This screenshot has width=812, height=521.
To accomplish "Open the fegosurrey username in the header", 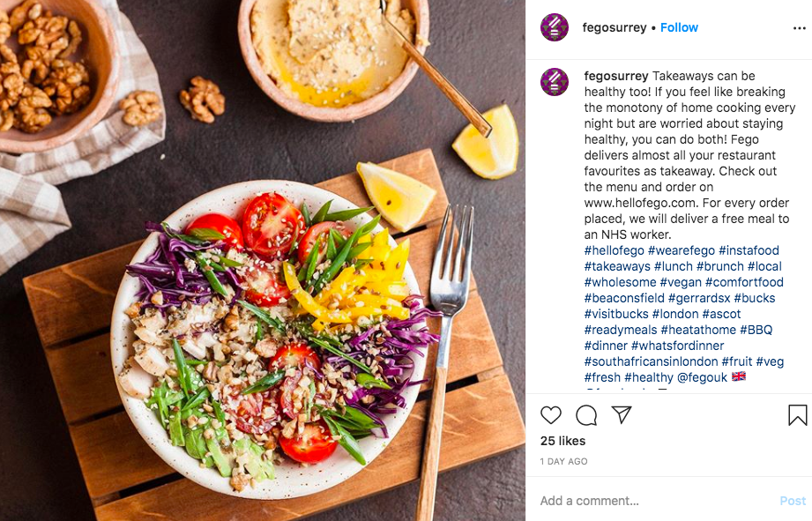I will [x=615, y=27].
